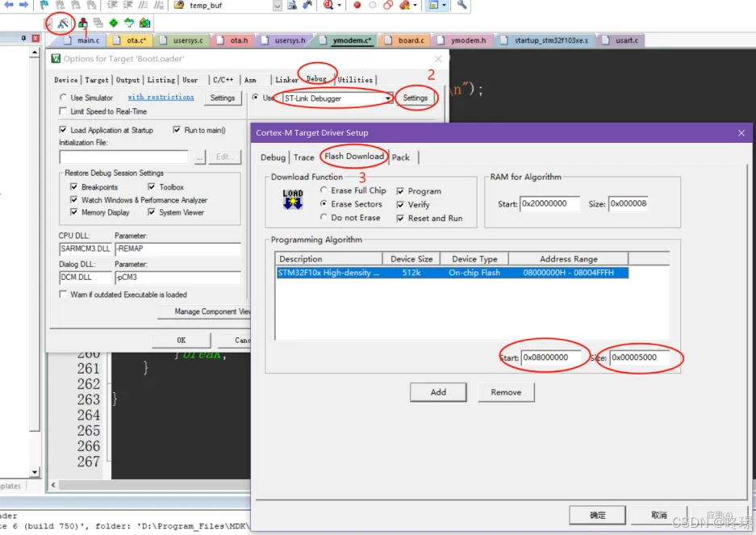This screenshot has height=535, width=756.
Task: Toggle Watch Windows & Performance Analyzer checkbox
Action: [x=73, y=200]
